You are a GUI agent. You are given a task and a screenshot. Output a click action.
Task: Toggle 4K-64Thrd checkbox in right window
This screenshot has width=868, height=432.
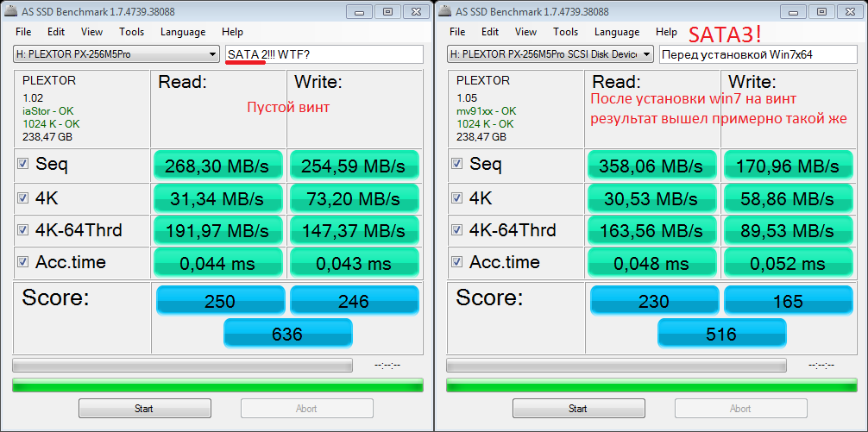(456, 230)
